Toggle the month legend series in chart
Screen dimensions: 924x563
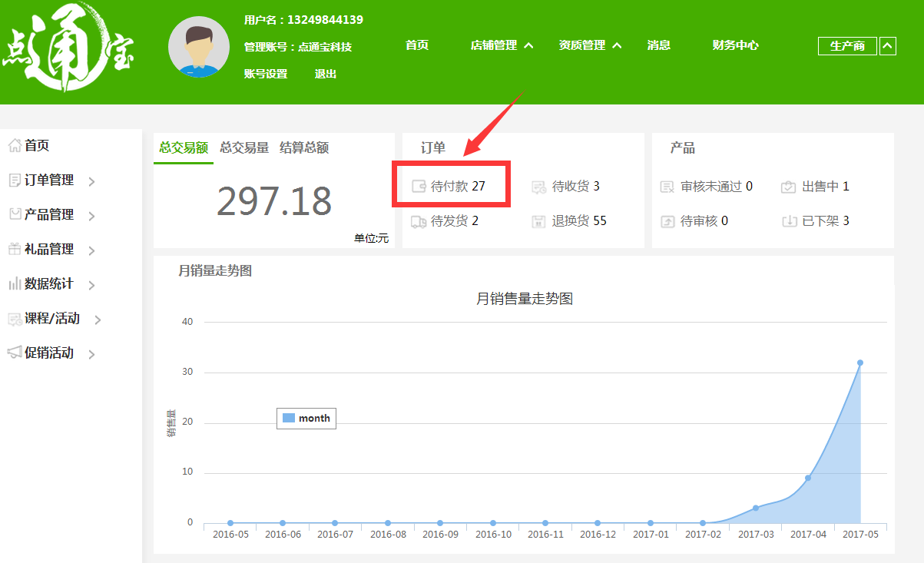306,418
